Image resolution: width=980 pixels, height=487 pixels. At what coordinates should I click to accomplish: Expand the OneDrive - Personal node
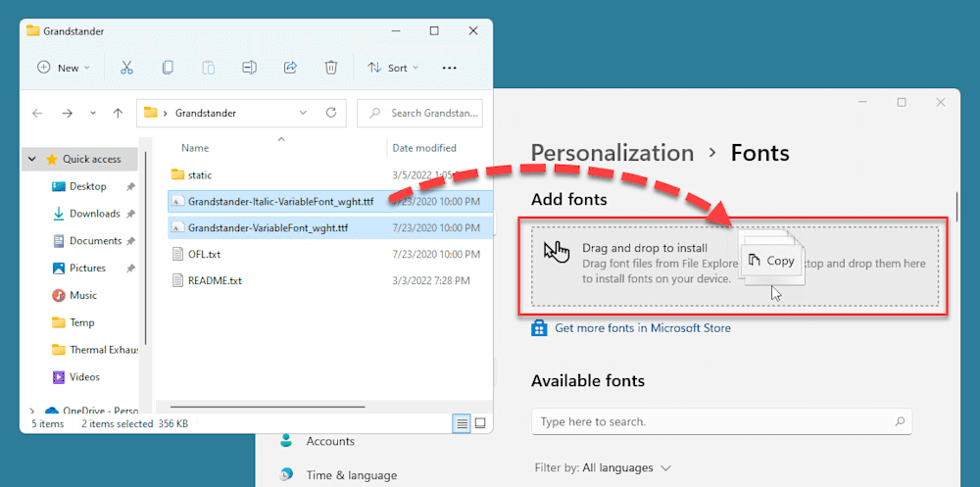click(32, 411)
